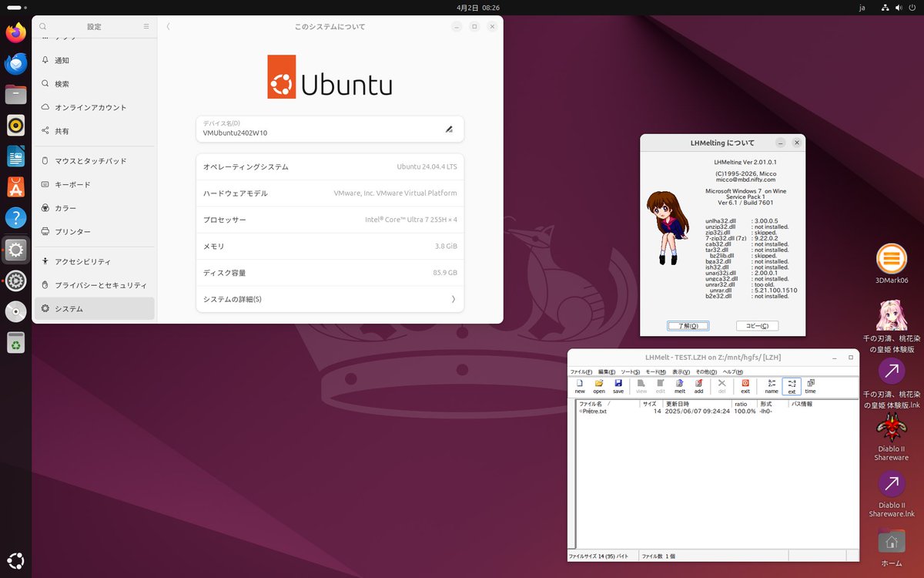Viewport: 924px width, 578px height.
Task: Click the 'melt' extract icon in LHMelt
Action: point(680,386)
